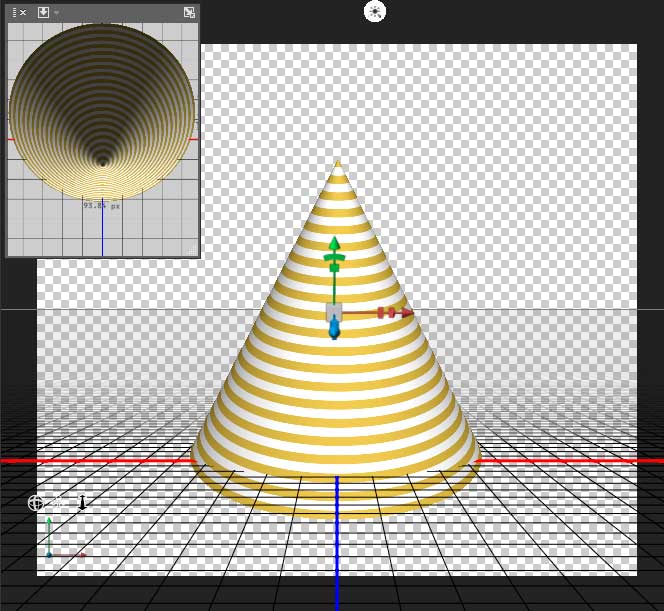Swap main and secondary 3D views
Viewport: 664px width, 611px height.
[x=189, y=13]
